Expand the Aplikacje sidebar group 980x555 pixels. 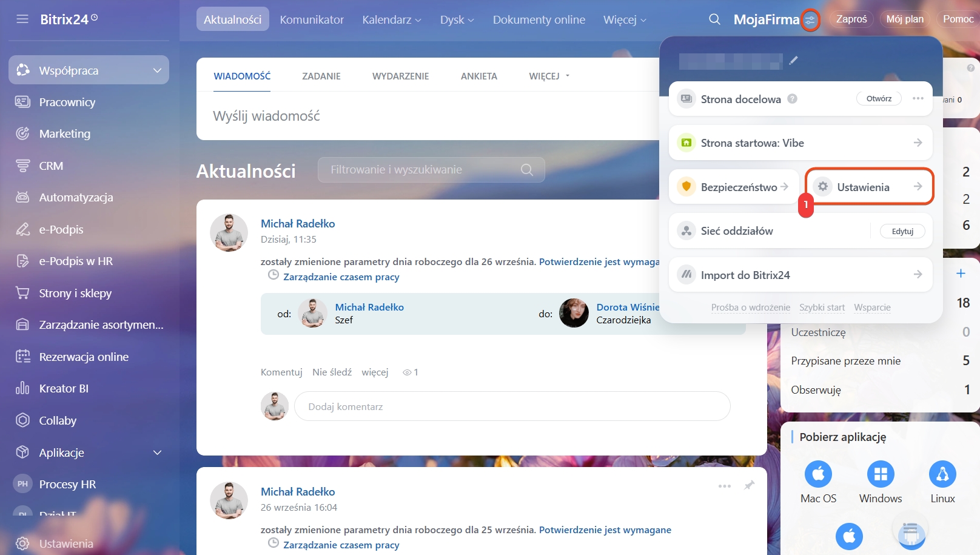[157, 452]
